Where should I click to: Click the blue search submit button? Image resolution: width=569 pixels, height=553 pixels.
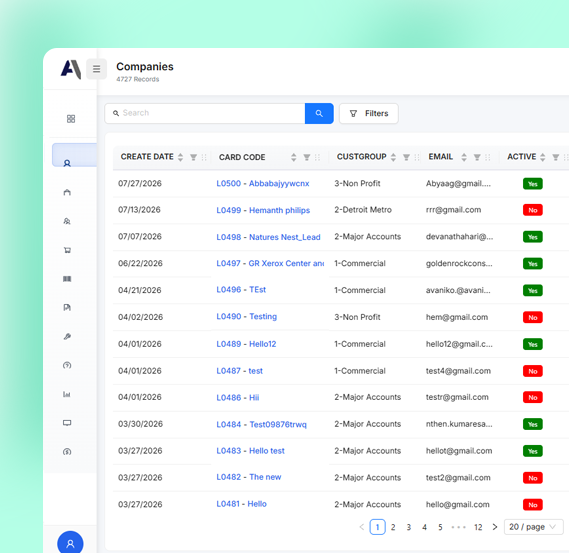pyautogui.click(x=319, y=113)
